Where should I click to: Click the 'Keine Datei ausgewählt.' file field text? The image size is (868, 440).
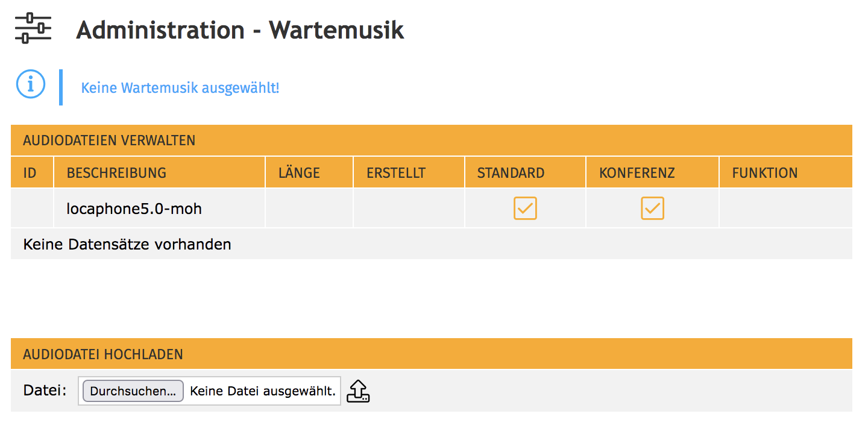click(263, 391)
